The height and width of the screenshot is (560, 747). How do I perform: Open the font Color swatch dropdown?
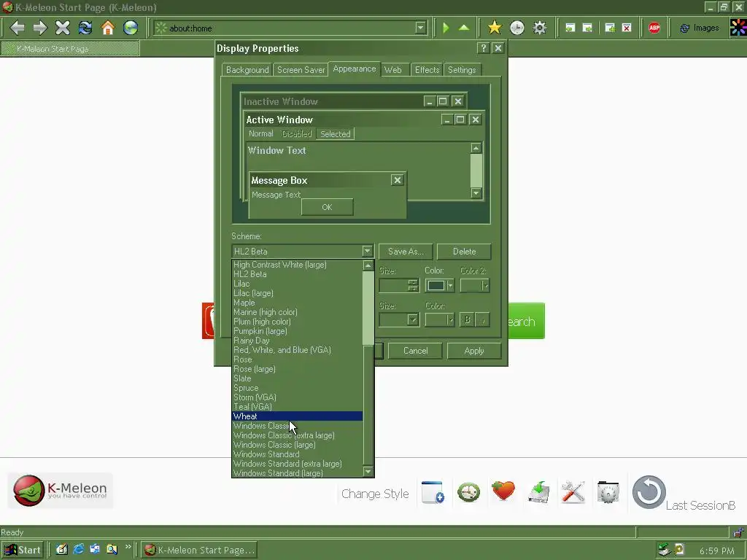click(439, 320)
